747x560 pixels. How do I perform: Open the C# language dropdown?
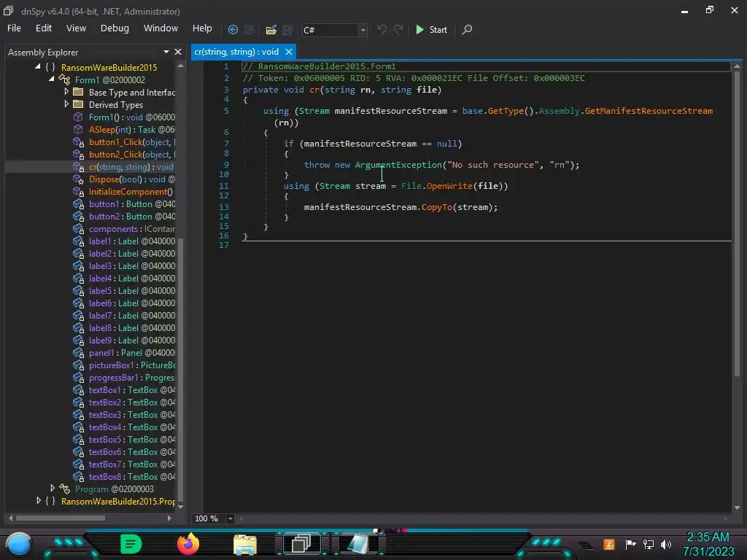(363, 30)
